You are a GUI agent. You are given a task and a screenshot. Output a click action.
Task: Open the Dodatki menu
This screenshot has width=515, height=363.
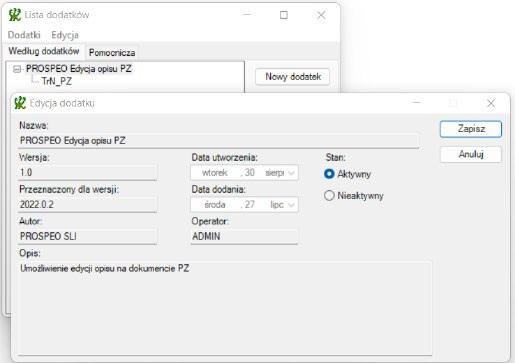[x=24, y=35]
